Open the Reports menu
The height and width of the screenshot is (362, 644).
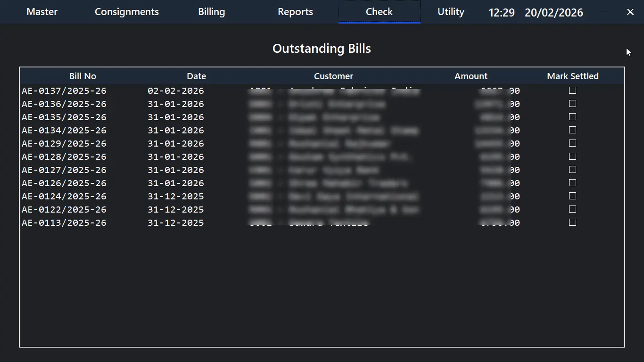[x=295, y=12]
